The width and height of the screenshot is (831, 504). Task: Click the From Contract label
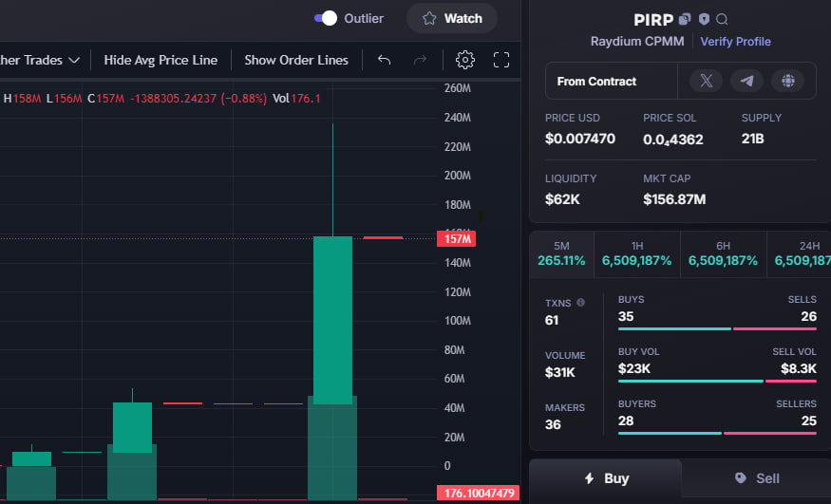click(x=596, y=82)
